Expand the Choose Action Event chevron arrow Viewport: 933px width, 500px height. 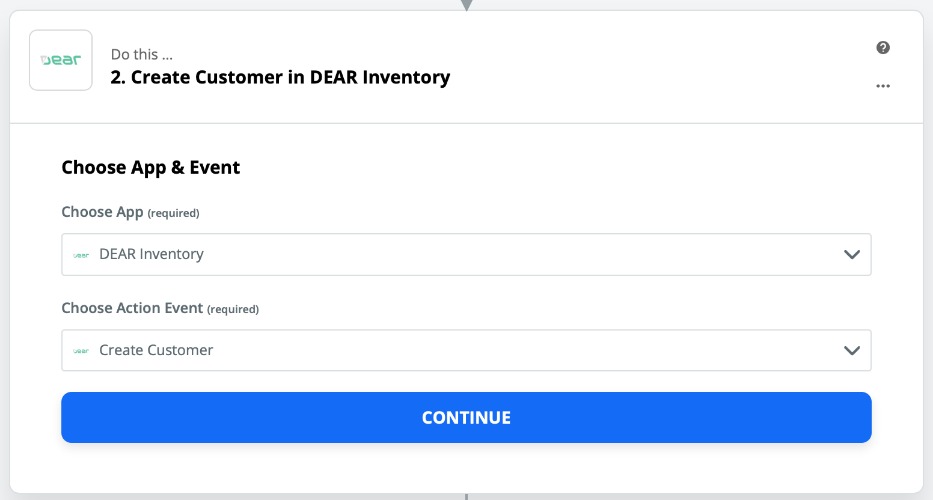coord(852,351)
